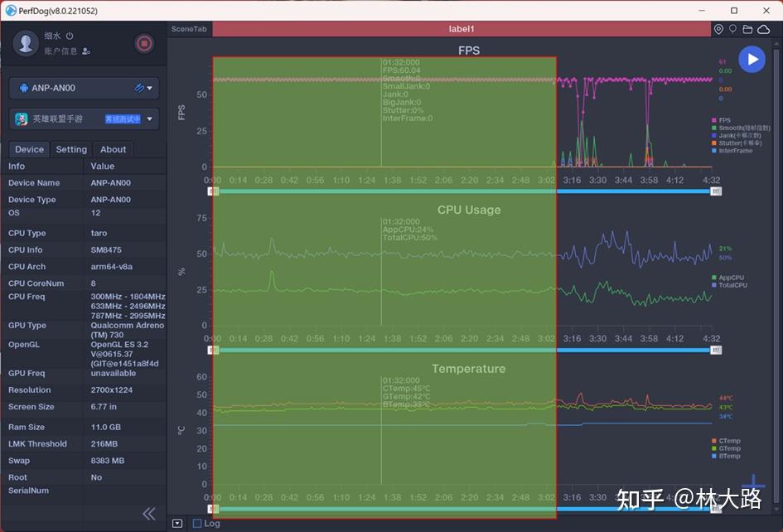The width and height of the screenshot is (783, 532).
Task: Click the power icon next to username
Action: click(x=70, y=36)
